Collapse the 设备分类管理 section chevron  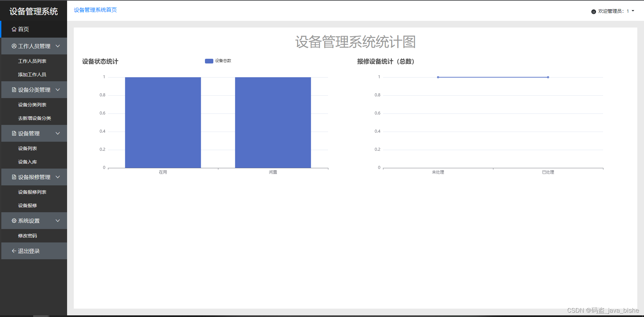(x=57, y=90)
